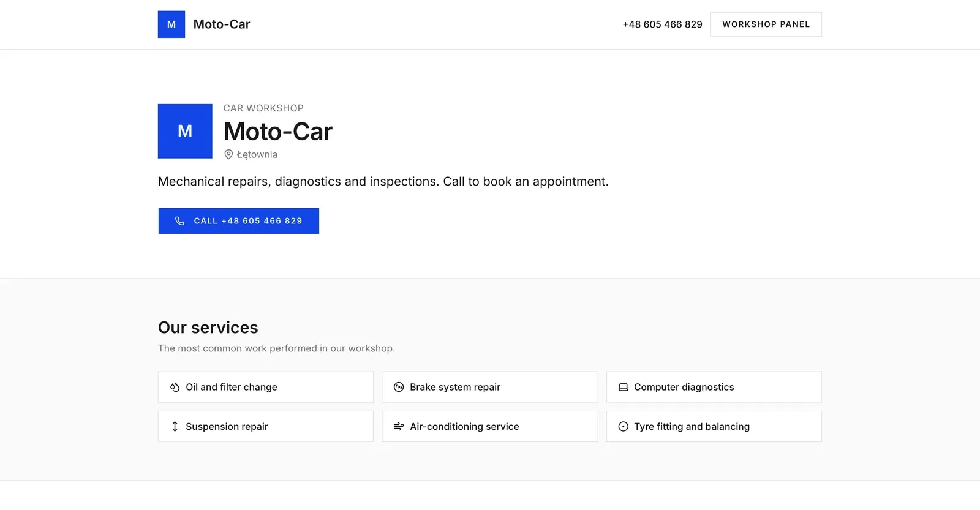Click the laptop diagnostics icon

623,387
